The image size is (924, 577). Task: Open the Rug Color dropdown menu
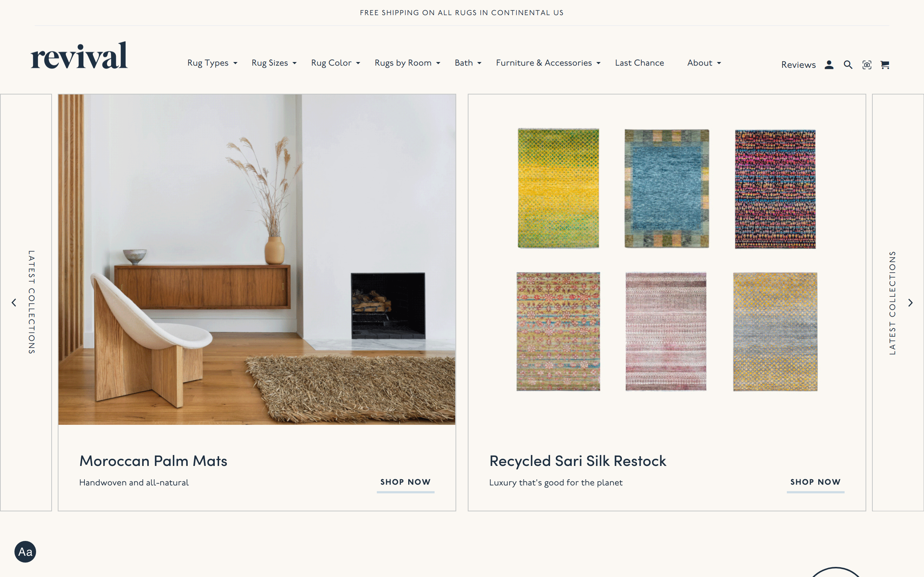point(336,63)
